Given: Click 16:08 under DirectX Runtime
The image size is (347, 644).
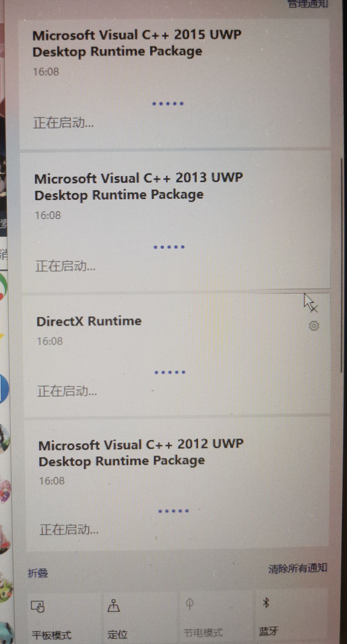Looking at the screenshot, I should click(x=50, y=341).
